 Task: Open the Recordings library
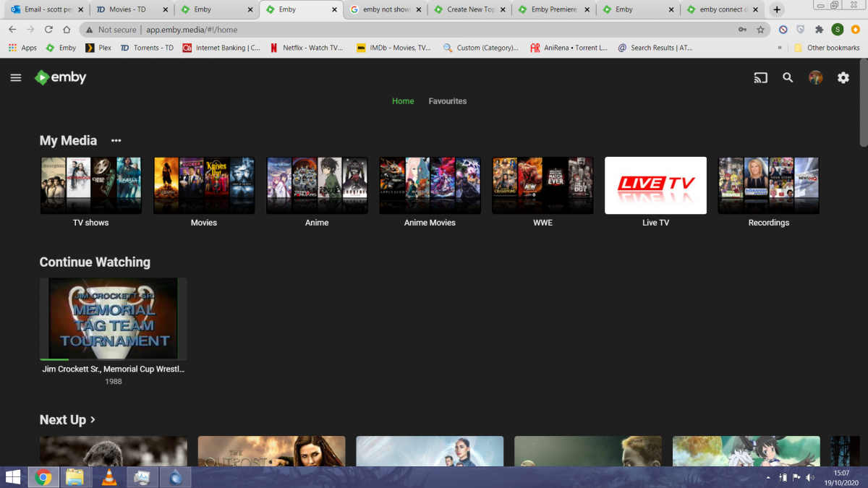tap(768, 186)
